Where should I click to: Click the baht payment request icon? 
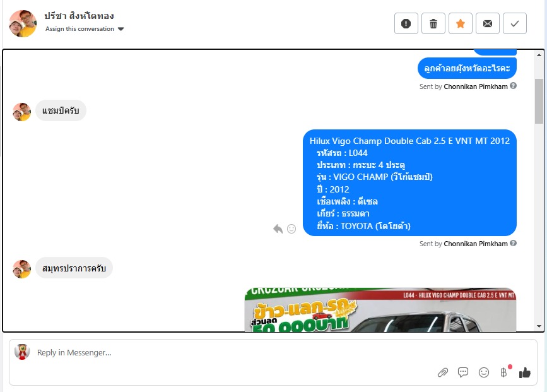click(503, 372)
